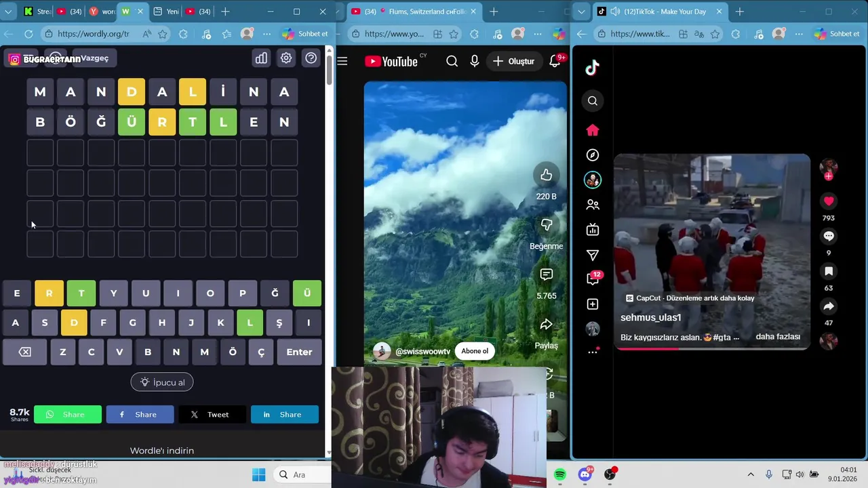The image size is (868, 488).
Task: Click TikTok logo
Action: pyautogui.click(x=593, y=68)
